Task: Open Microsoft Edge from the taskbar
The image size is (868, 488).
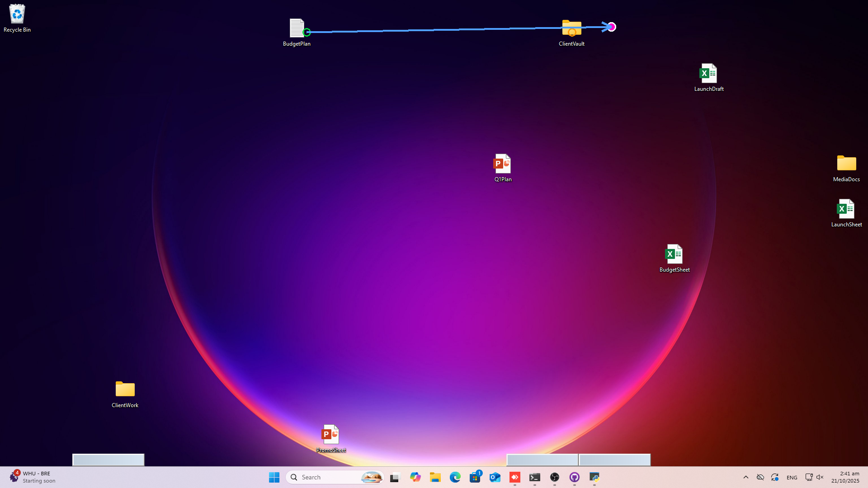Action: coord(455,477)
